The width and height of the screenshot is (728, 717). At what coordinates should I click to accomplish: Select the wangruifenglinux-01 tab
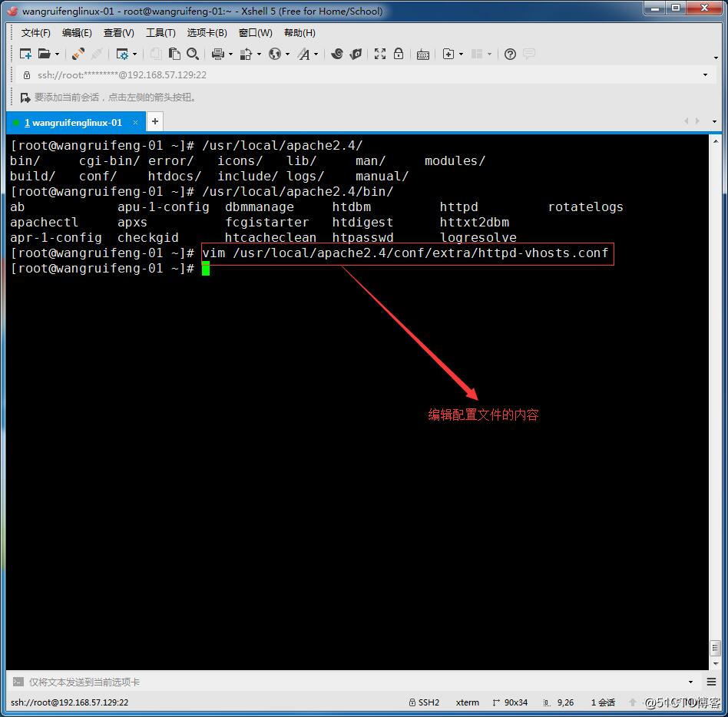[76, 123]
